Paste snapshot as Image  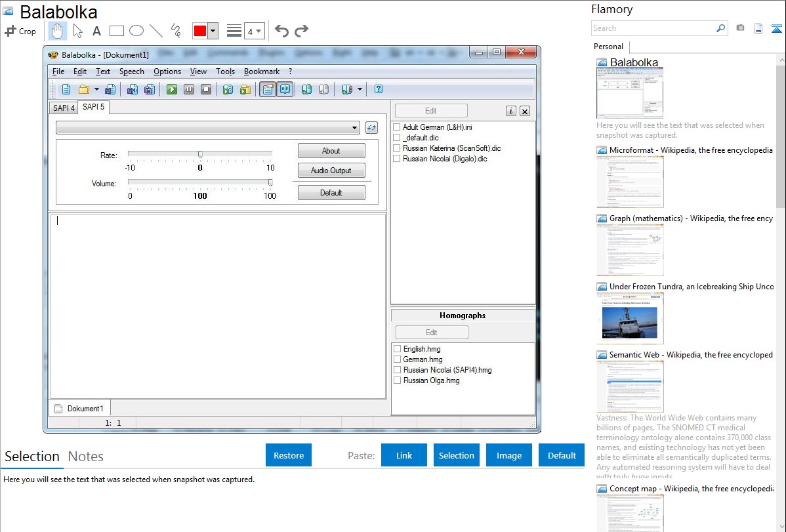pos(508,455)
